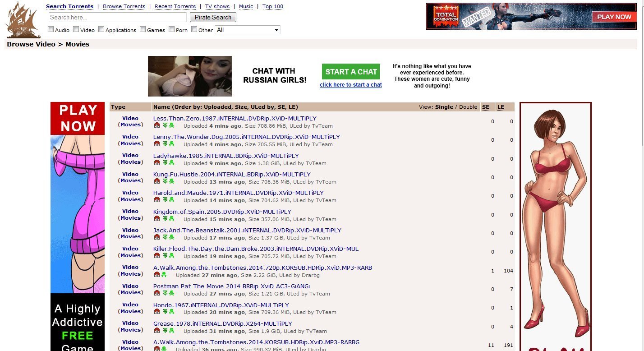
Task: Click the pirate ship logo
Action: pyautogui.click(x=23, y=20)
